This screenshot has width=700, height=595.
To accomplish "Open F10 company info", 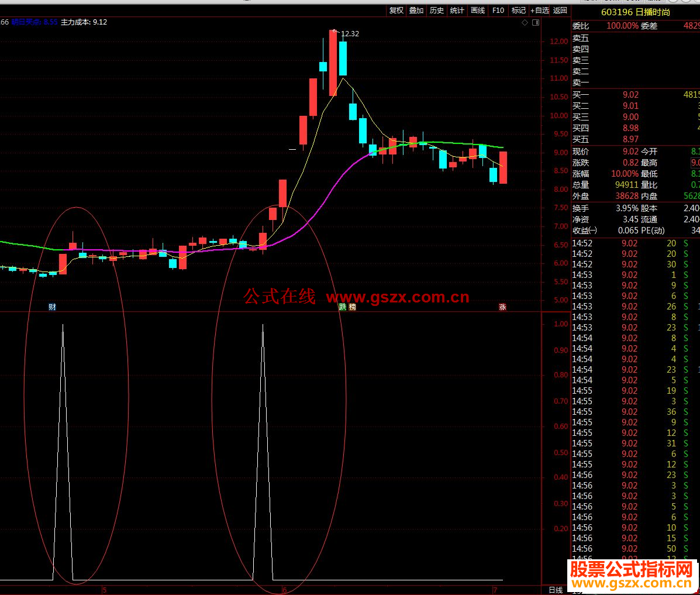I will 498,11.
